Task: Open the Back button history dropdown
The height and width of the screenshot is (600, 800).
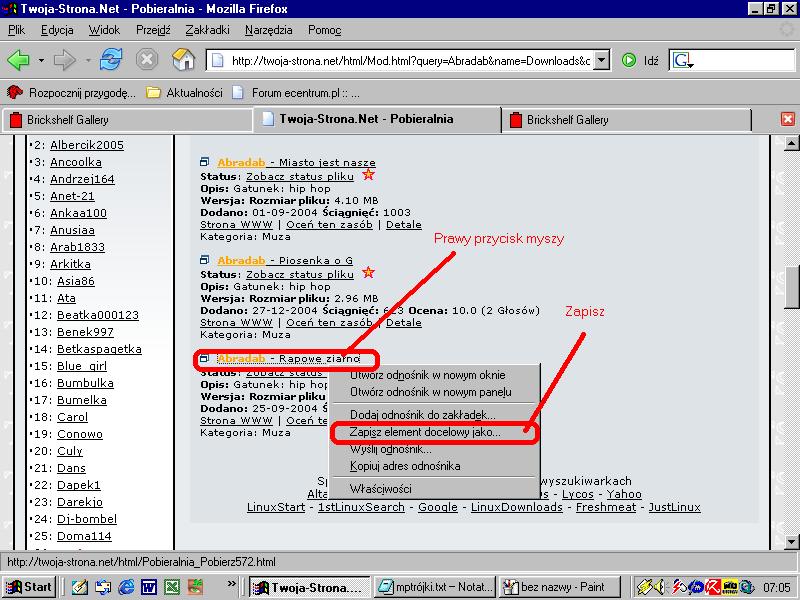Action: pos(41,61)
